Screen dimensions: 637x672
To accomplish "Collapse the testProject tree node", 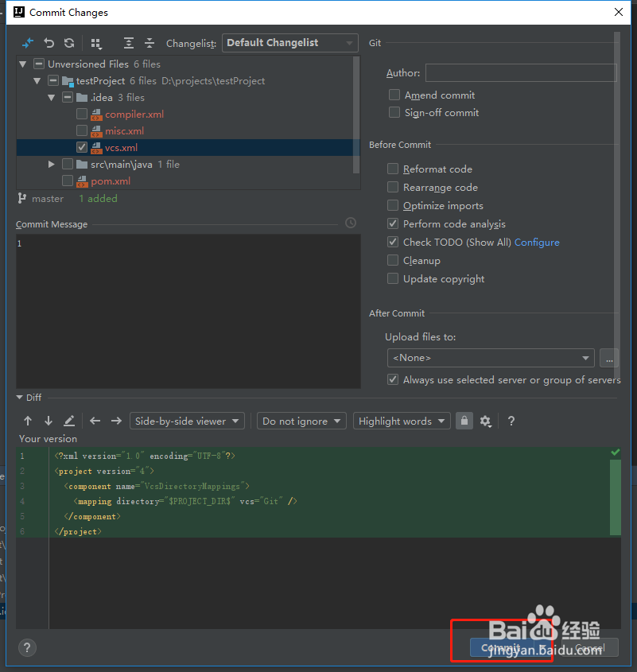I will 37,81.
